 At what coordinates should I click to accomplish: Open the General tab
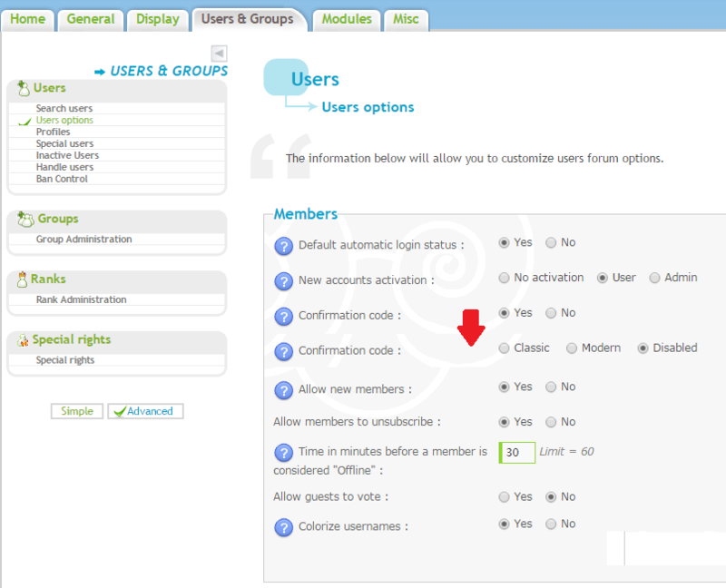click(91, 19)
